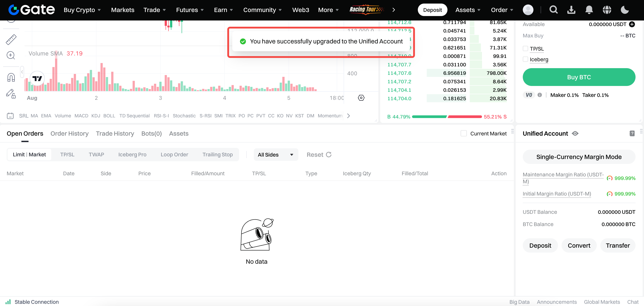The height and width of the screenshot is (306, 644).
Task: Open the notifications bell
Action: [x=589, y=10]
